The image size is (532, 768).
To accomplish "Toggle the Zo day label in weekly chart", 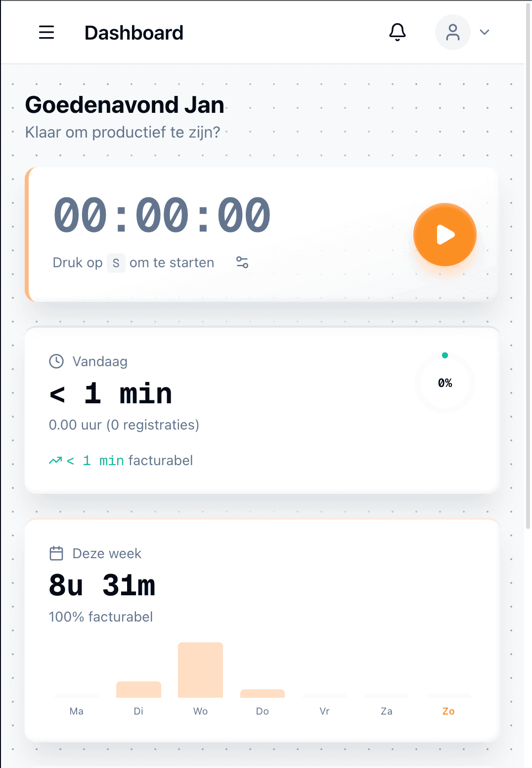I will 448,711.
